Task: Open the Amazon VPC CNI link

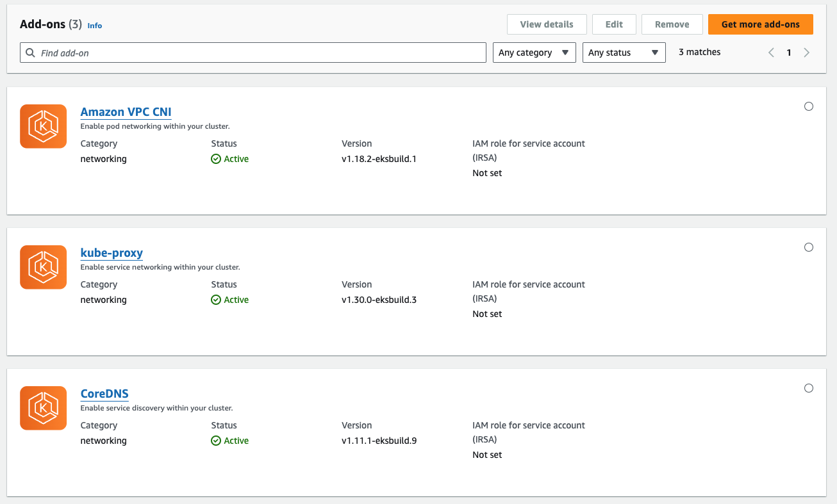Action: [x=126, y=112]
